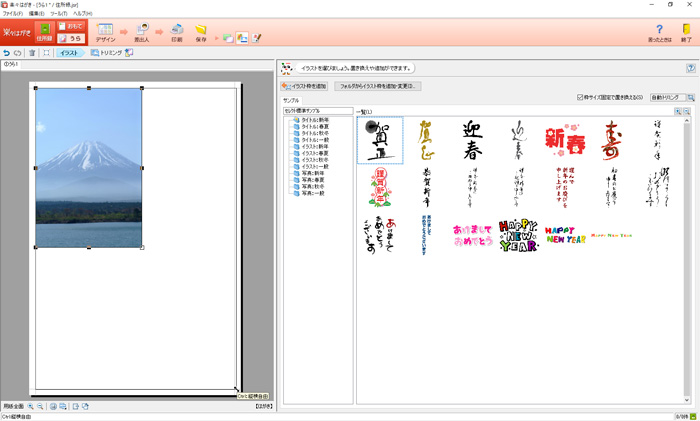Toggle 枠サイズ固定で置き換える checkbox
The image size is (700, 421).
580,98
